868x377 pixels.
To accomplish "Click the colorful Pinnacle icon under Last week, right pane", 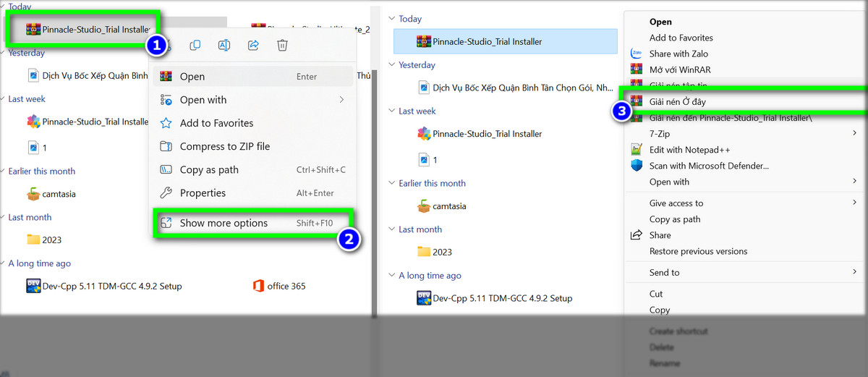I will (x=424, y=134).
